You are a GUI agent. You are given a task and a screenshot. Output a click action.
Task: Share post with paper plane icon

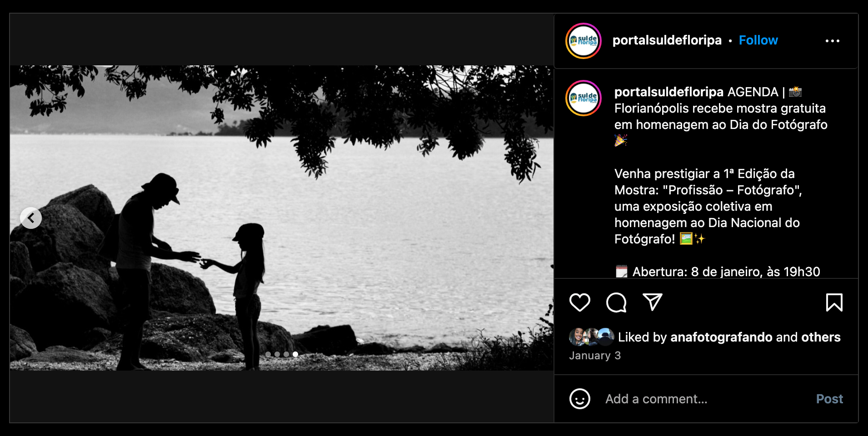[652, 302]
